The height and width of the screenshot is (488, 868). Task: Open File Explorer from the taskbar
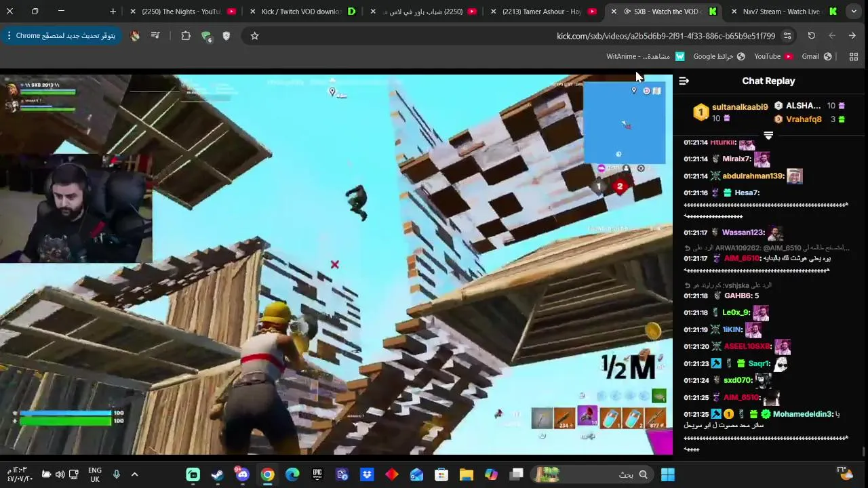click(x=466, y=474)
